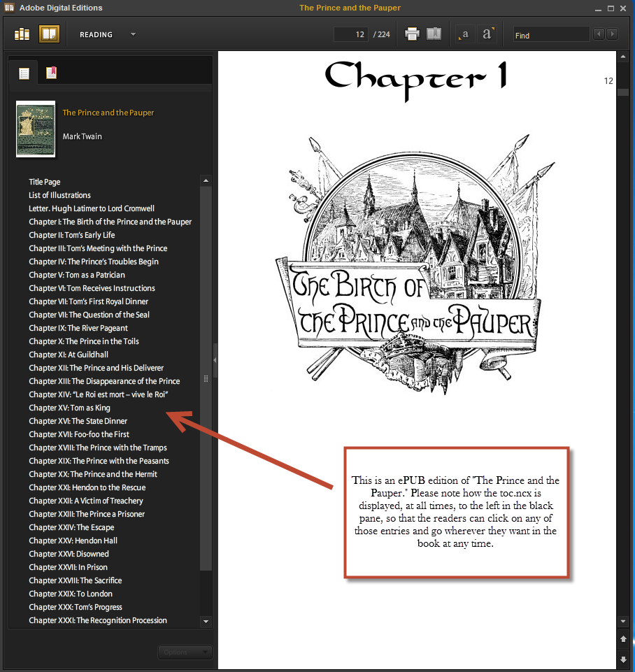Click the page number input field
The image size is (635, 672).
(x=351, y=34)
